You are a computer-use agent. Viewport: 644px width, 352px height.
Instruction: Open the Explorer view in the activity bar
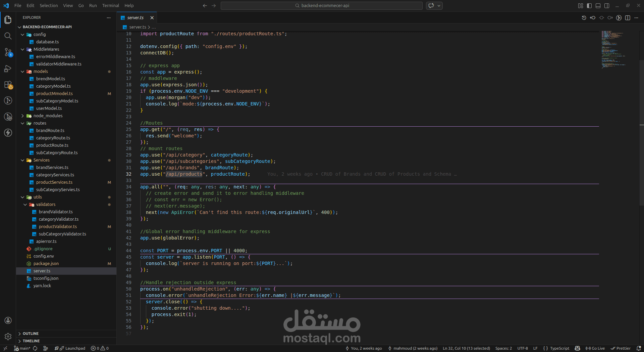coord(8,20)
